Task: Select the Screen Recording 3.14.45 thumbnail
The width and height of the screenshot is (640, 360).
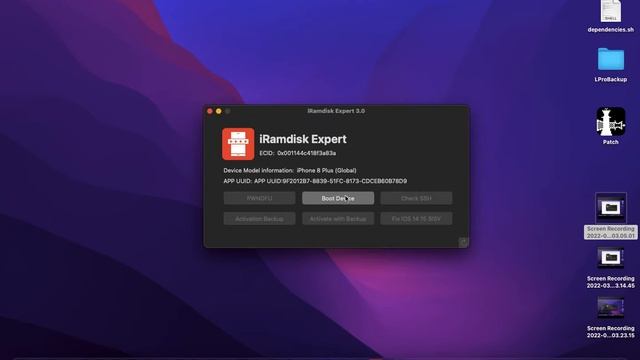Action: [x=611, y=258]
